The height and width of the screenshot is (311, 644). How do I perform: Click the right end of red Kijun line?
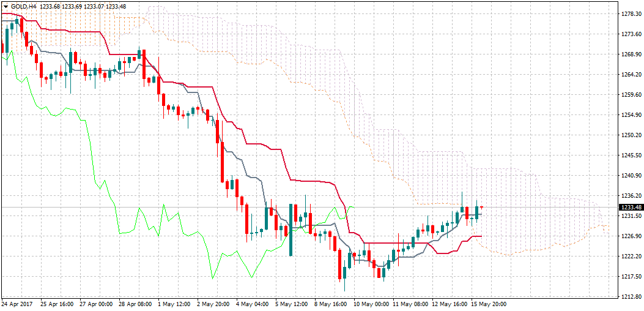click(481, 236)
